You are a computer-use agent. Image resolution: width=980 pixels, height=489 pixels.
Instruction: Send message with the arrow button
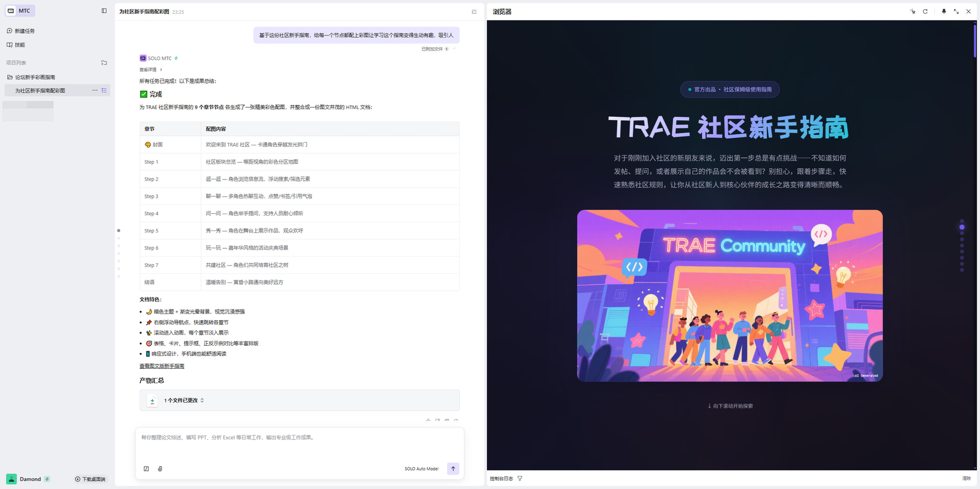tap(453, 469)
